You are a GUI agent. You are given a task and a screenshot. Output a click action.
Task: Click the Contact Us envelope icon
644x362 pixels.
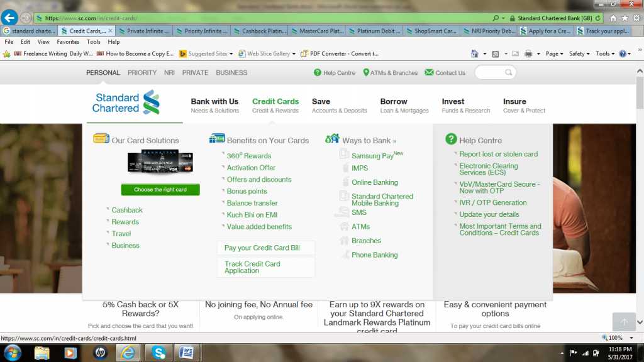(x=429, y=73)
